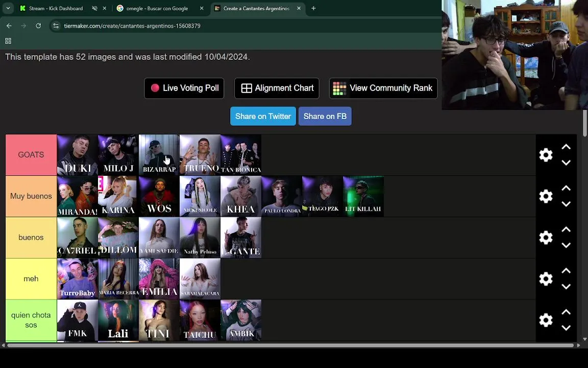Click the buenos tier label

tap(31, 237)
